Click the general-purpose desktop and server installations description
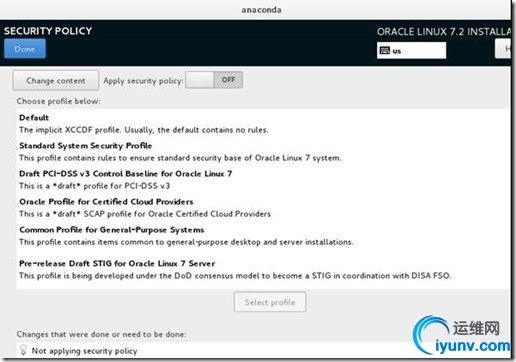 pos(186,242)
